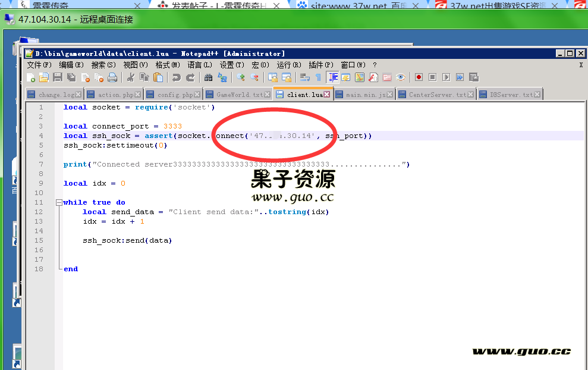Click the Cut scissors icon
Image resolution: width=588 pixels, height=370 pixels.
131,77
